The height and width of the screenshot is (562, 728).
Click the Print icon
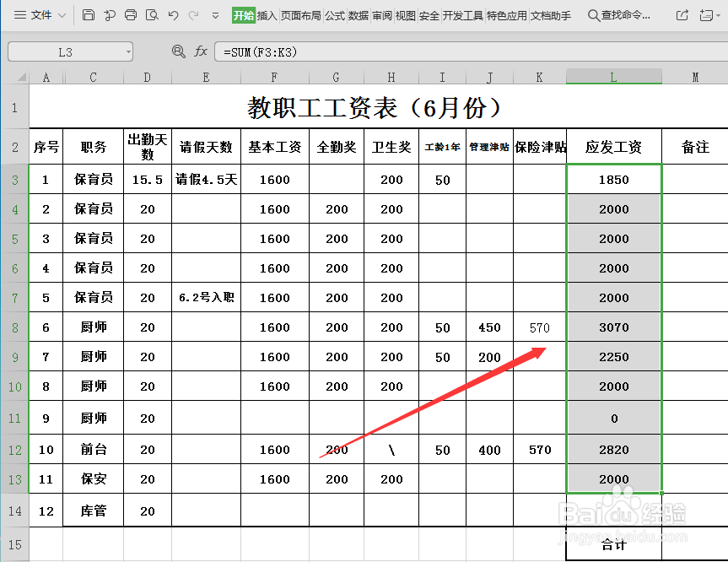tap(129, 14)
